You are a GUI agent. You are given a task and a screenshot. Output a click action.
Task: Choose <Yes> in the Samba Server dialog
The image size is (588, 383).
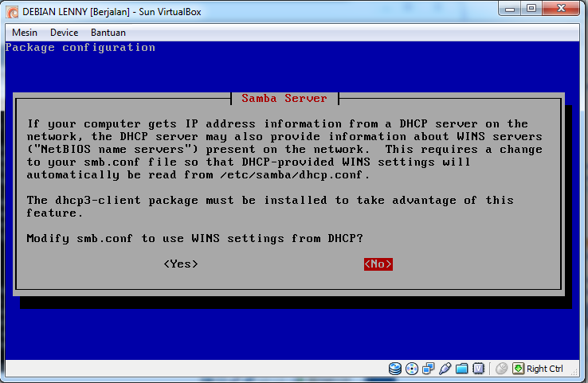pos(181,264)
